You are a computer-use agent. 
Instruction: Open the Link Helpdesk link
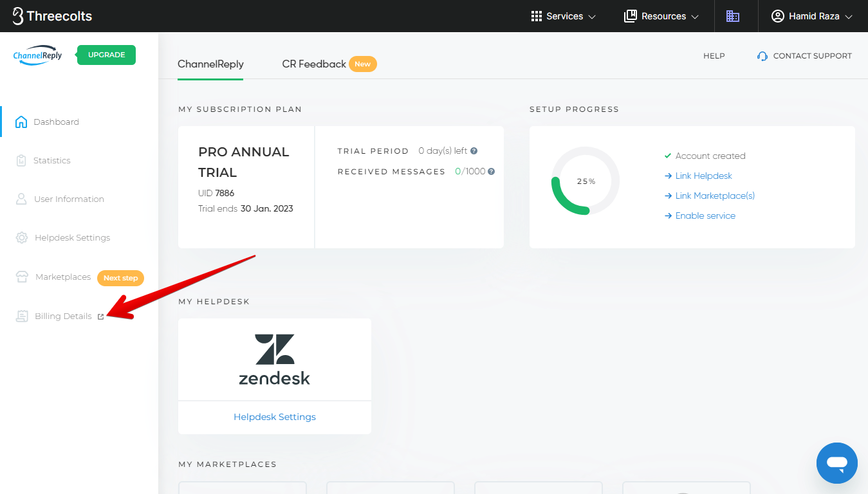703,176
